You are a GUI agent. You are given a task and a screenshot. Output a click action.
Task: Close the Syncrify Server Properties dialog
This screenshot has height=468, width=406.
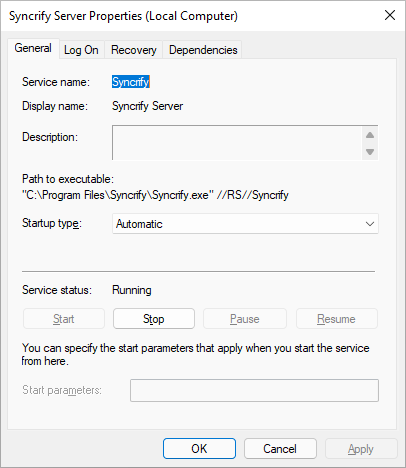point(390,15)
